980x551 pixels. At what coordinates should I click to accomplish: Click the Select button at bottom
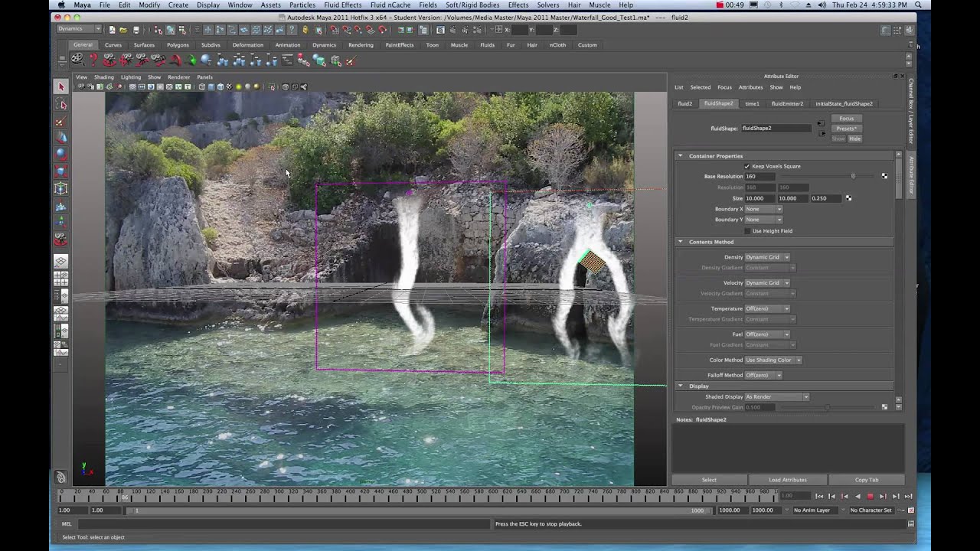tap(709, 480)
